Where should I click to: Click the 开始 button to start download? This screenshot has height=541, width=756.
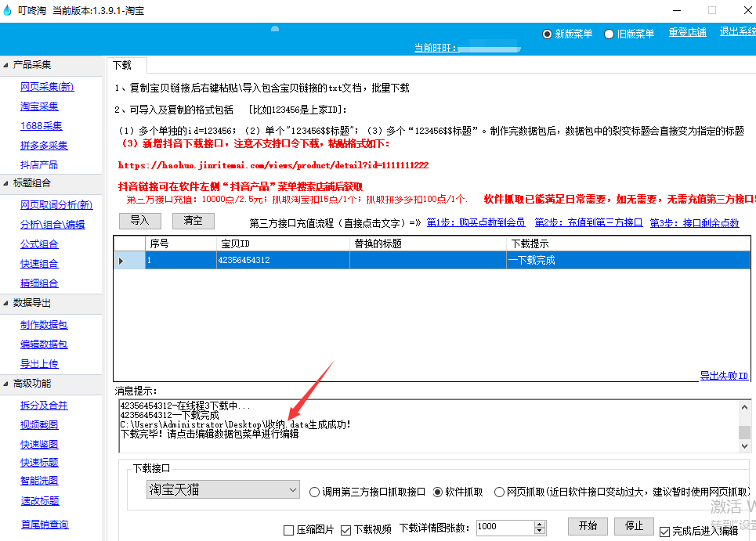pyautogui.click(x=588, y=526)
